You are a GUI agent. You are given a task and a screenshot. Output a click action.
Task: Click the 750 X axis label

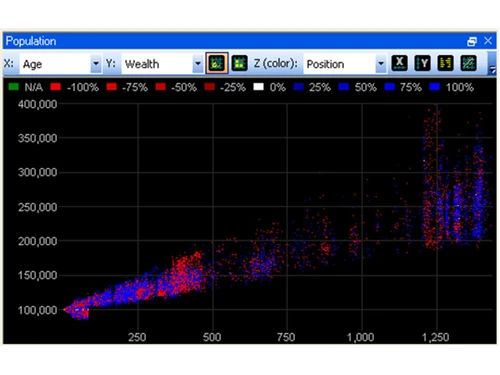tap(286, 337)
